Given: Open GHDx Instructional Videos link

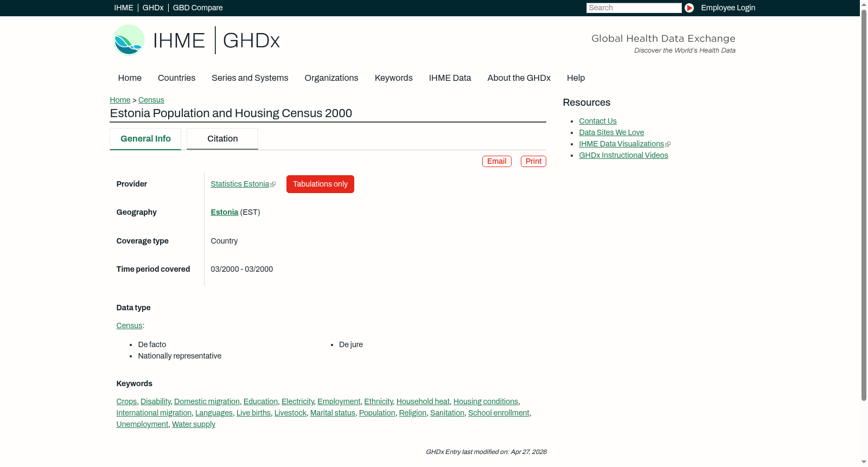Looking at the screenshot, I should coord(623,155).
